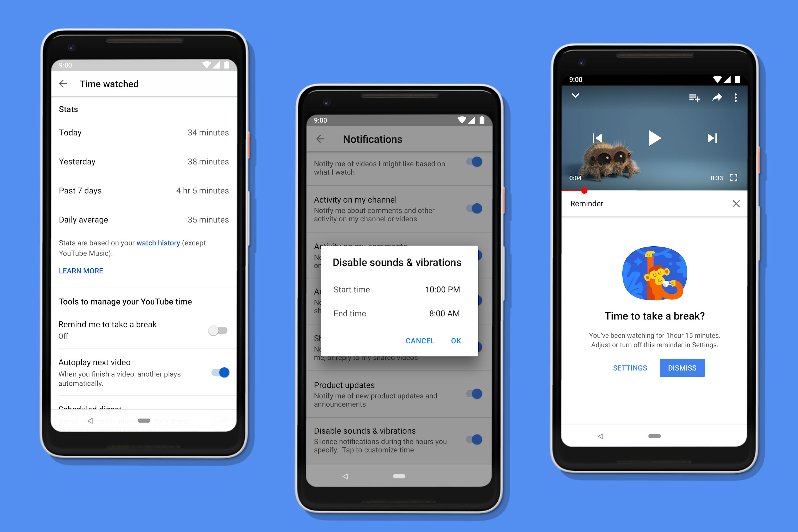
Task: Click OK on the Disable sounds dialog
Action: [457, 341]
